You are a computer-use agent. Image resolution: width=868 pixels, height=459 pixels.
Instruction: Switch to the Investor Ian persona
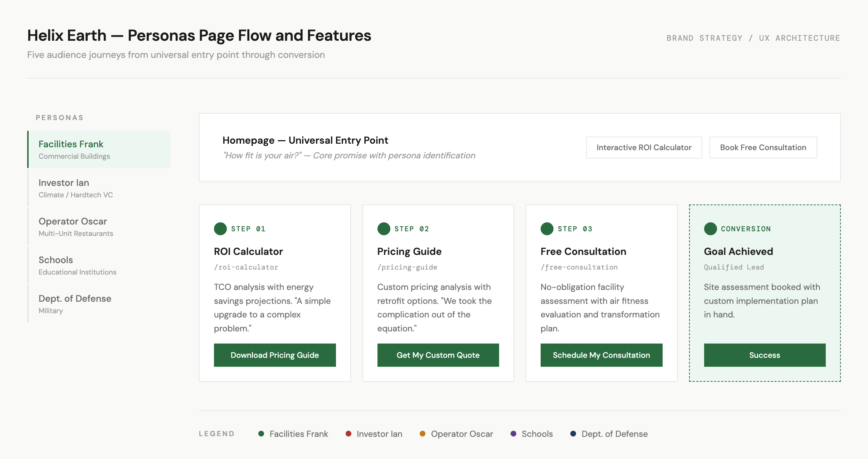click(99, 188)
